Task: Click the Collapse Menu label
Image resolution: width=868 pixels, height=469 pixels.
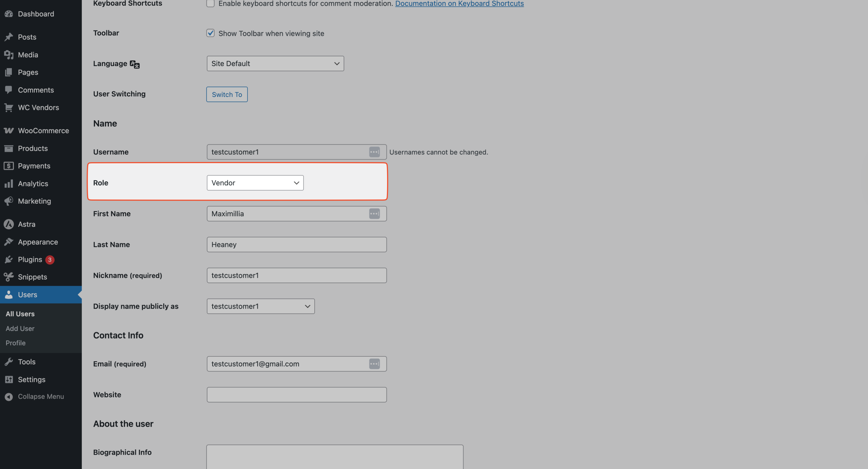Action: [41, 396]
